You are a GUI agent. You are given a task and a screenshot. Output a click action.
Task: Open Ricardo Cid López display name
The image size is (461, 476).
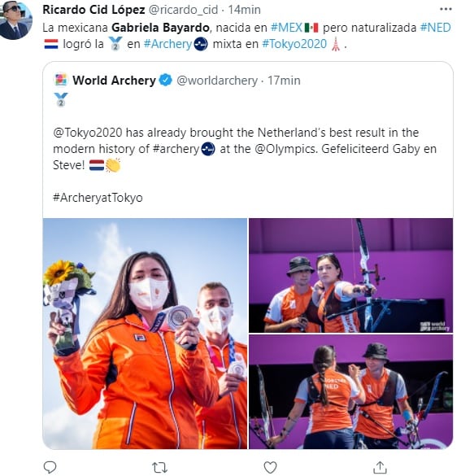[94, 10]
